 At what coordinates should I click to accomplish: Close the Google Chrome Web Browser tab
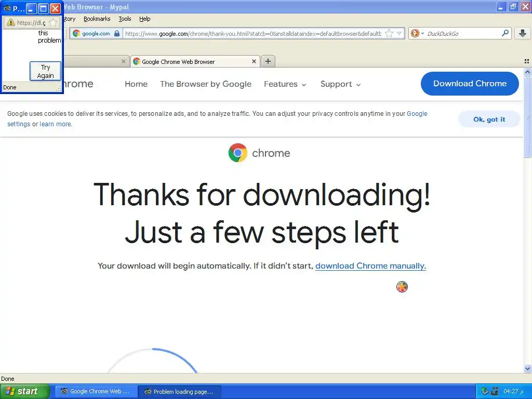pyautogui.click(x=254, y=61)
